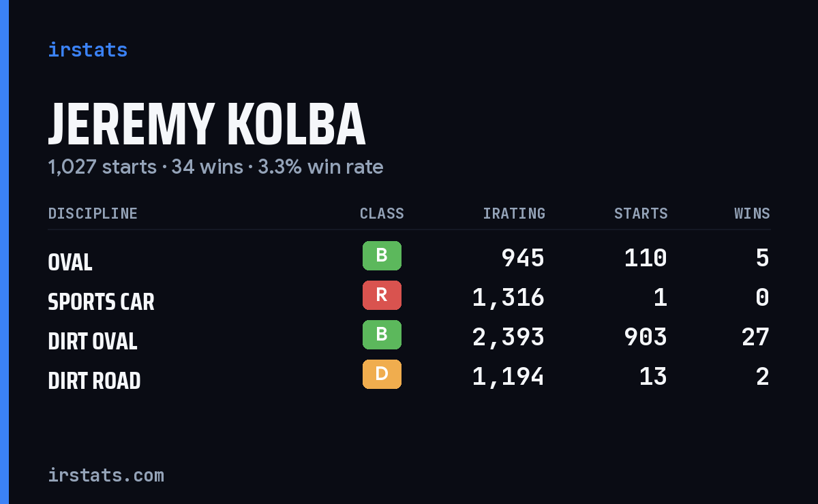Screen dimensions: 818x504
Task: Sort by the WINS column header
Action: coord(752,214)
